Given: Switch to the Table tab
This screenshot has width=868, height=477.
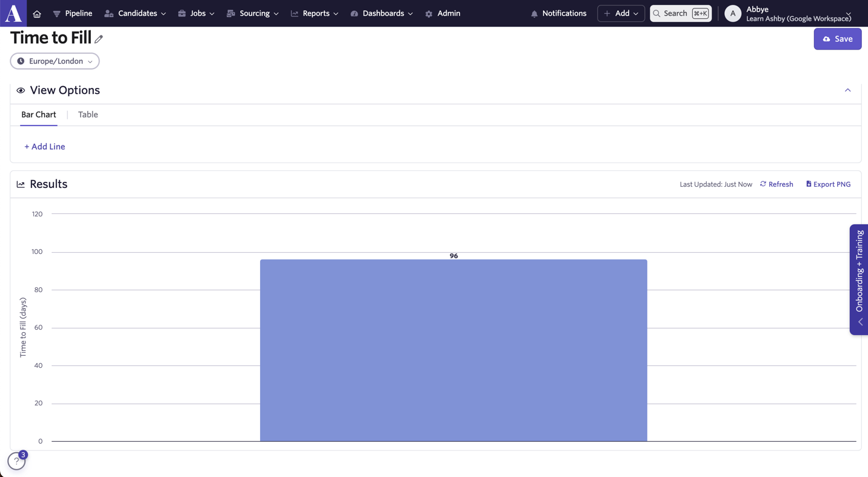Looking at the screenshot, I should [88, 115].
